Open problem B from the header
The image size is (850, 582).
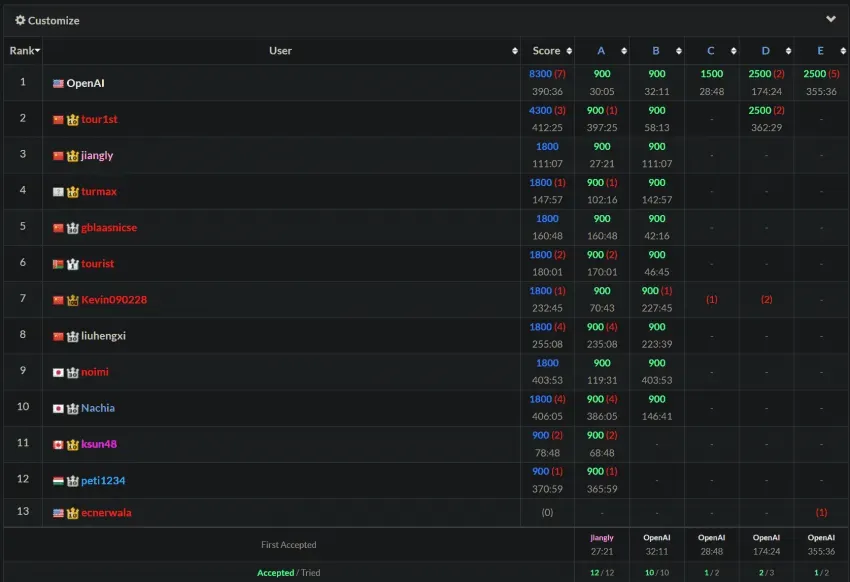655,51
